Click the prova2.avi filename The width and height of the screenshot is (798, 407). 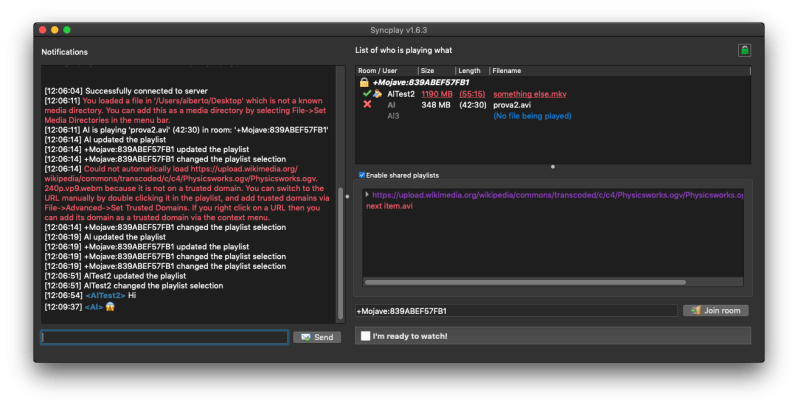[512, 105]
